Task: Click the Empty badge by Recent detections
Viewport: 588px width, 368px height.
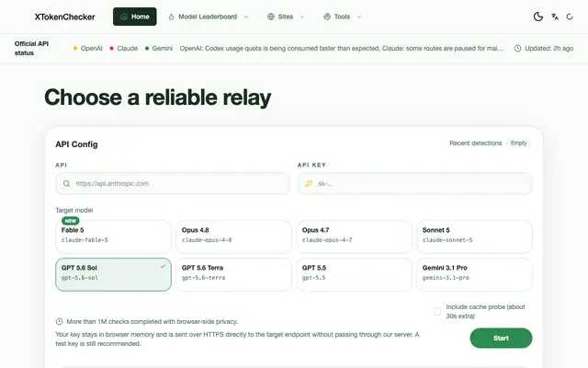Action: point(518,144)
